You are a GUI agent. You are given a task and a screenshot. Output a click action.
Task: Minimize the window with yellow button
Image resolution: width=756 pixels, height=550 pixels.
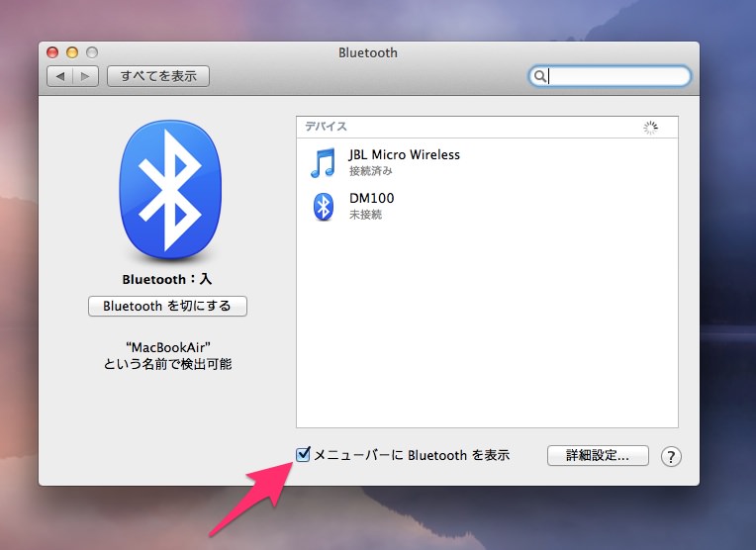click(72, 52)
